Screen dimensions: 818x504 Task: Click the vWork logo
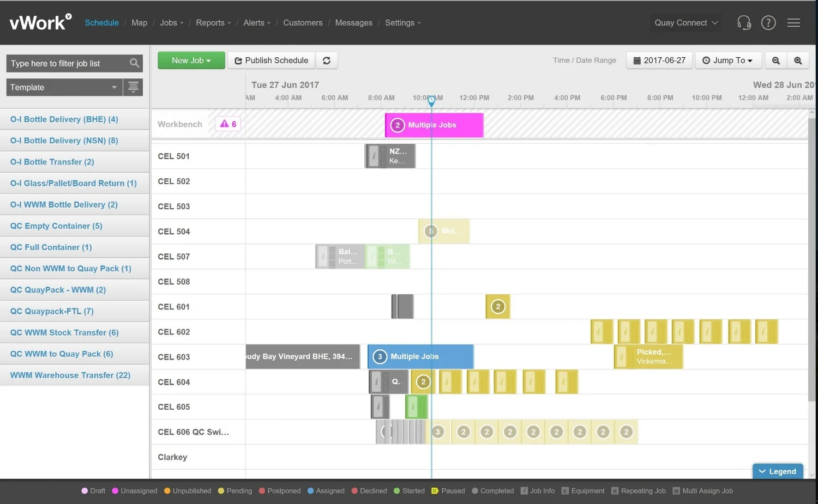[x=40, y=22]
